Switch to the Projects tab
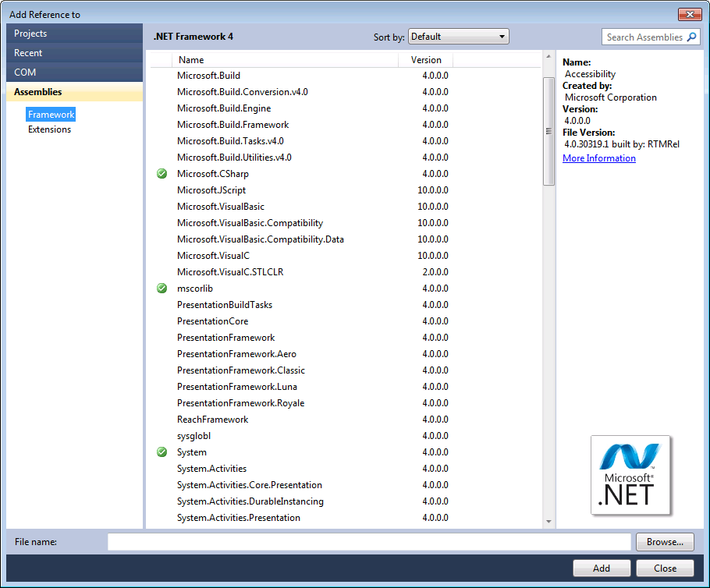 (x=75, y=34)
